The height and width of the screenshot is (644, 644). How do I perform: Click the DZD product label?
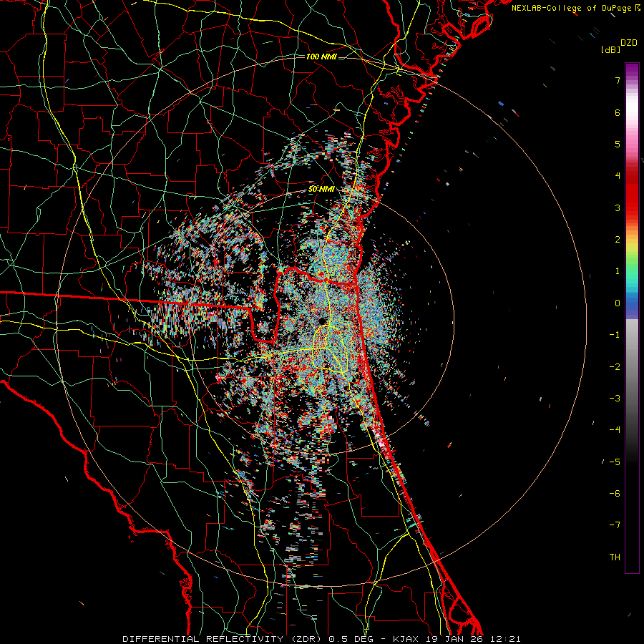pos(629,43)
